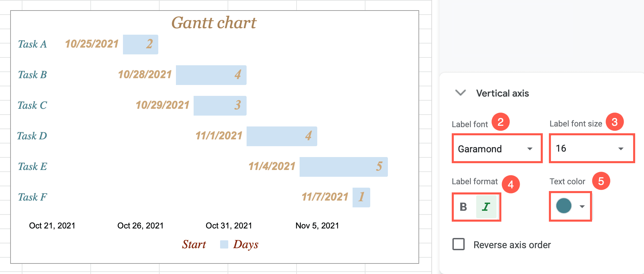Open the Text color swatch picker
Viewport: 644px width, 274px height.
tap(564, 206)
